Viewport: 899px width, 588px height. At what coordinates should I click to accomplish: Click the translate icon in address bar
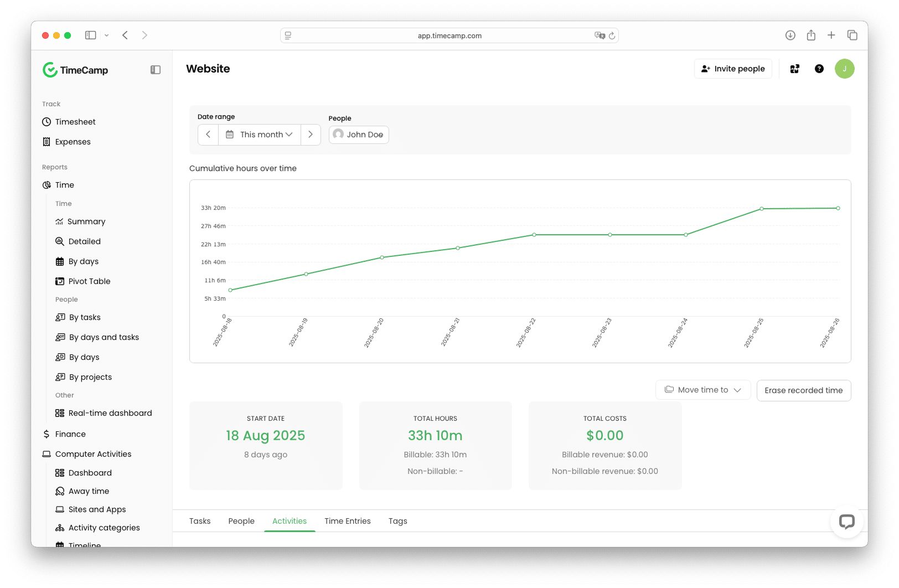[600, 35]
